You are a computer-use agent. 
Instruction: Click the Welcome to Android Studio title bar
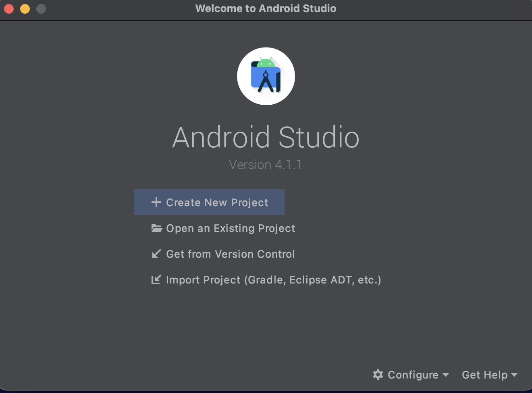click(266, 8)
